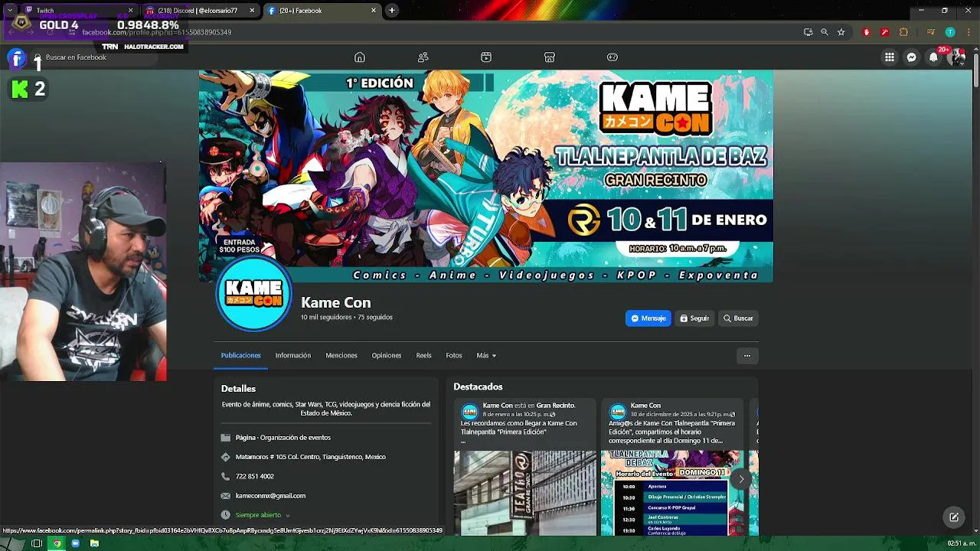
Task: Open the Friends icon in Facebook navigation
Action: pyautogui.click(x=423, y=57)
